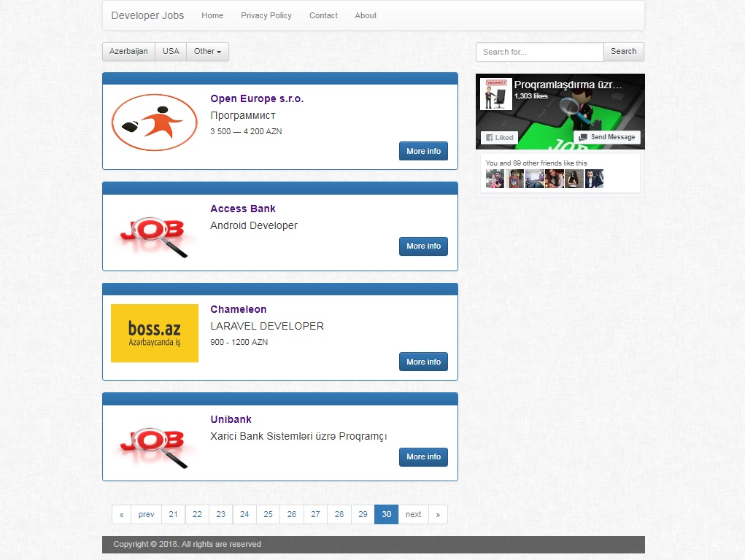Open the Open Europe s.r.o. company logo
The image size is (745, 560).
tap(155, 122)
